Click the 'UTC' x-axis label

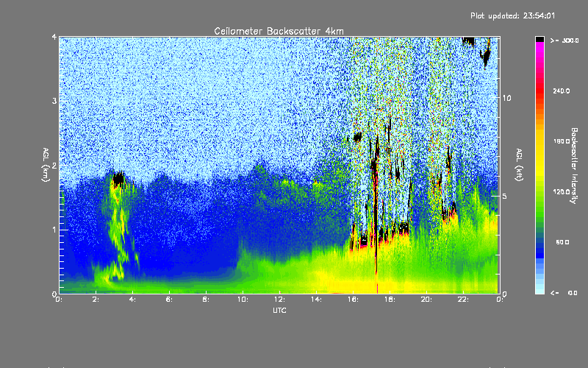[x=279, y=311]
